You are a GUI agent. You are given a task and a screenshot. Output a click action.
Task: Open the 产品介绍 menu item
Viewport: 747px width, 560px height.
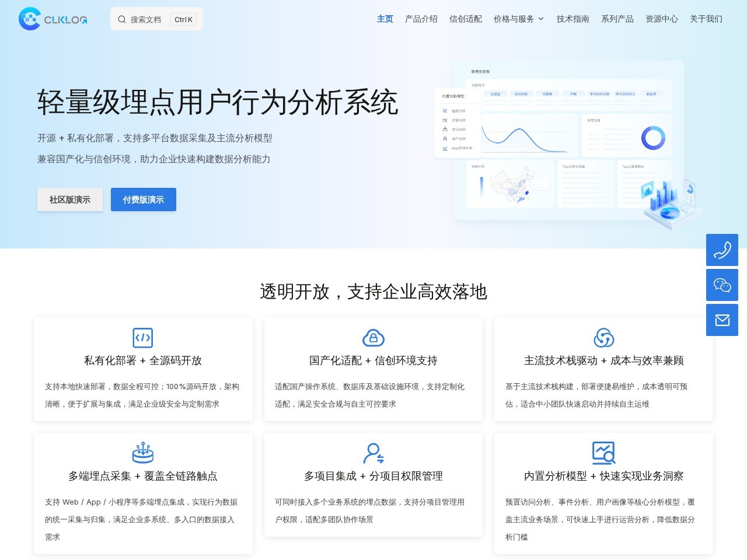[421, 19]
